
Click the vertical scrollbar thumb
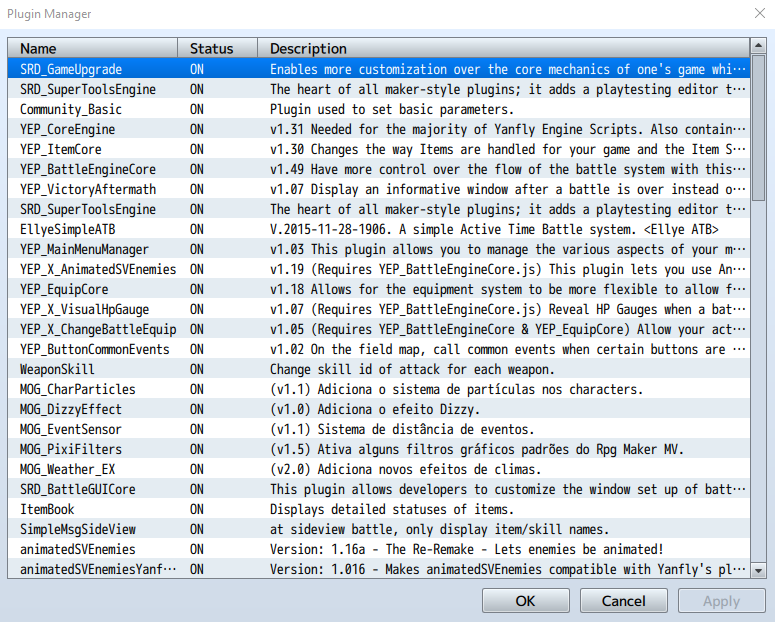[x=758, y=127]
